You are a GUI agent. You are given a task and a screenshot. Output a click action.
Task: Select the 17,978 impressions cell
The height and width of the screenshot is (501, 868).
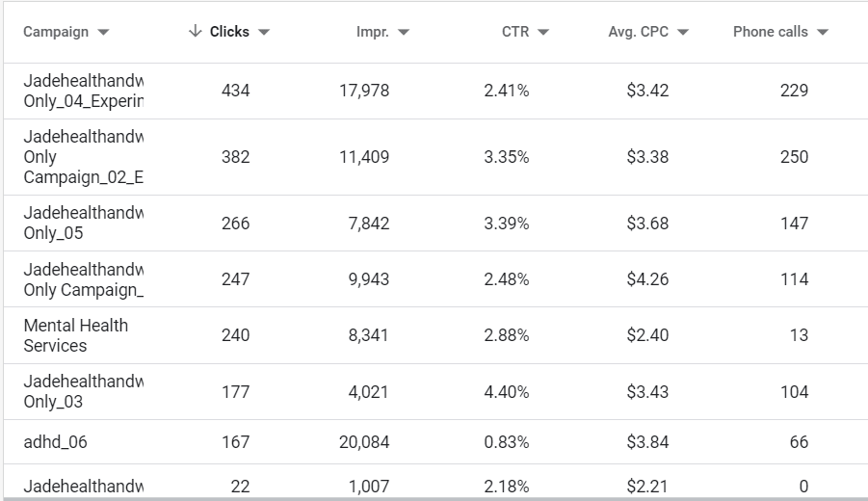(363, 91)
